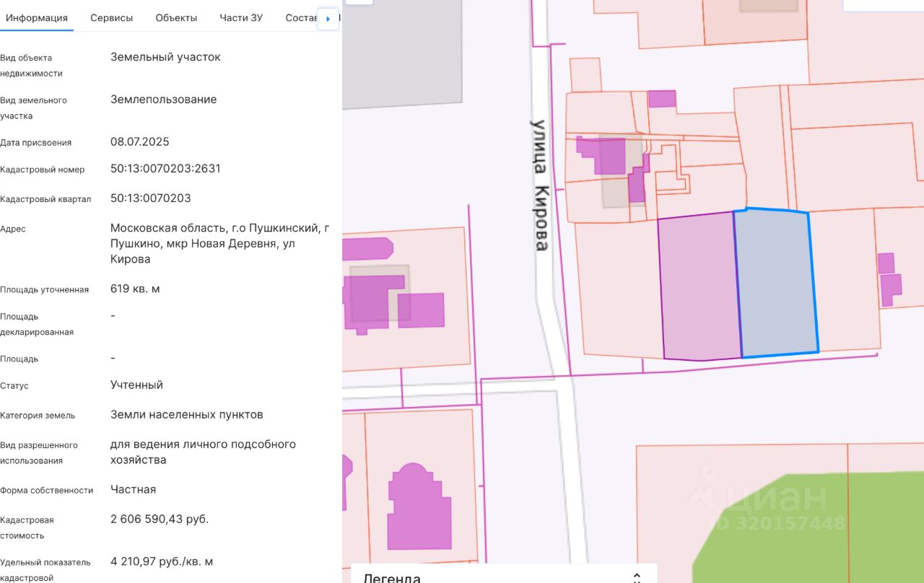Click the large gray block at top of map
This screenshot has width=924, height=583.
[x=401, y=51]
